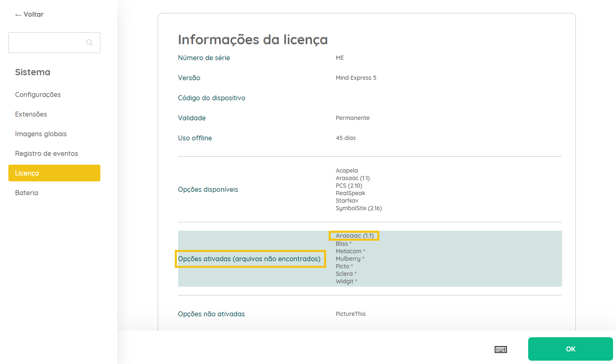Click Picto * entry

[x=344, y=266]
